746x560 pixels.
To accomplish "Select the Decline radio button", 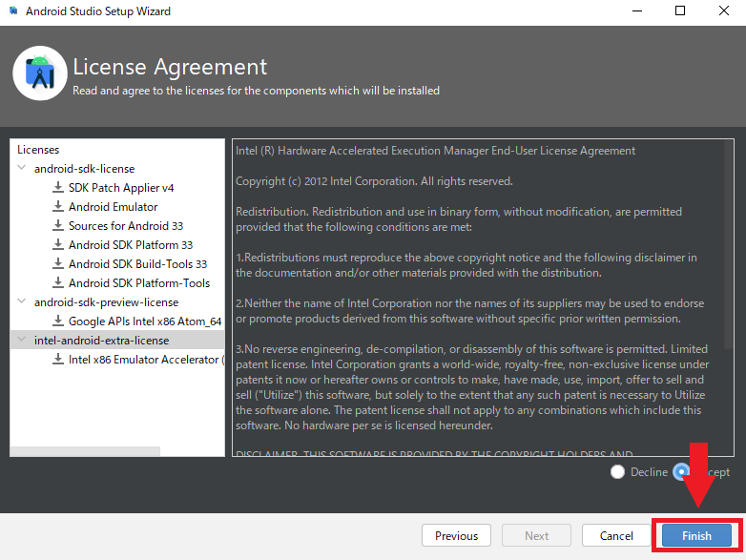I will [x=617, y=472].
